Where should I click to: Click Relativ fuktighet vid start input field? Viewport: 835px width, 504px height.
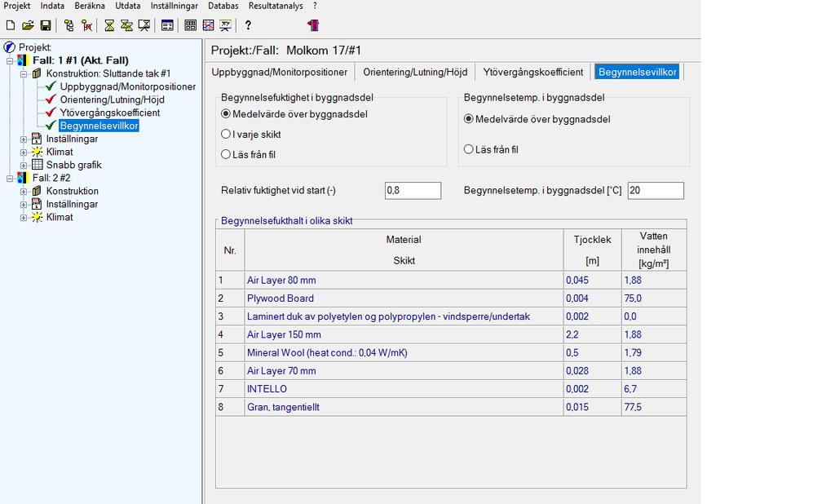pos(413,190)
